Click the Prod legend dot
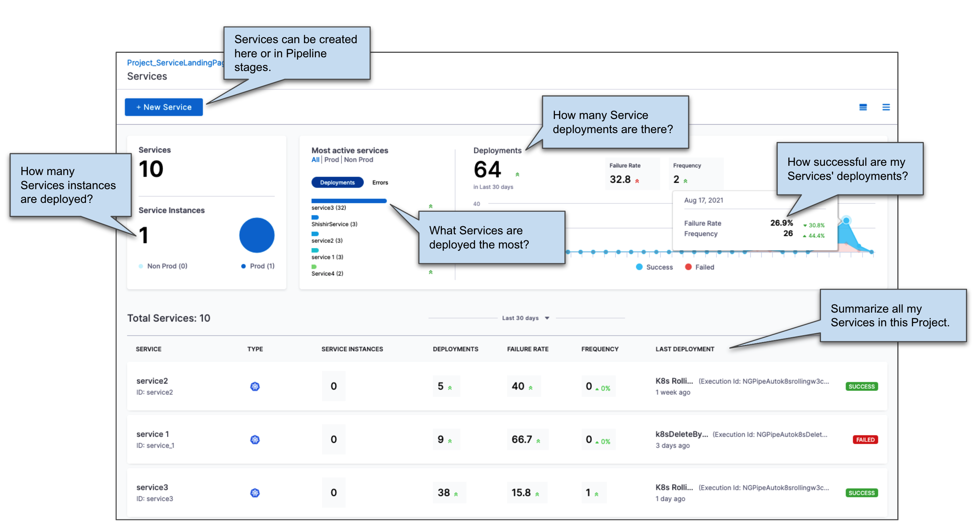The height and width of the screenshot is (532, 980). coord(243,266)
